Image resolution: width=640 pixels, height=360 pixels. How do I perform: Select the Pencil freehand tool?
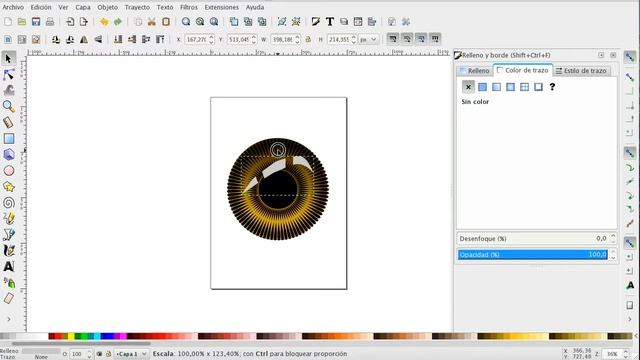(x=9, y=218)
